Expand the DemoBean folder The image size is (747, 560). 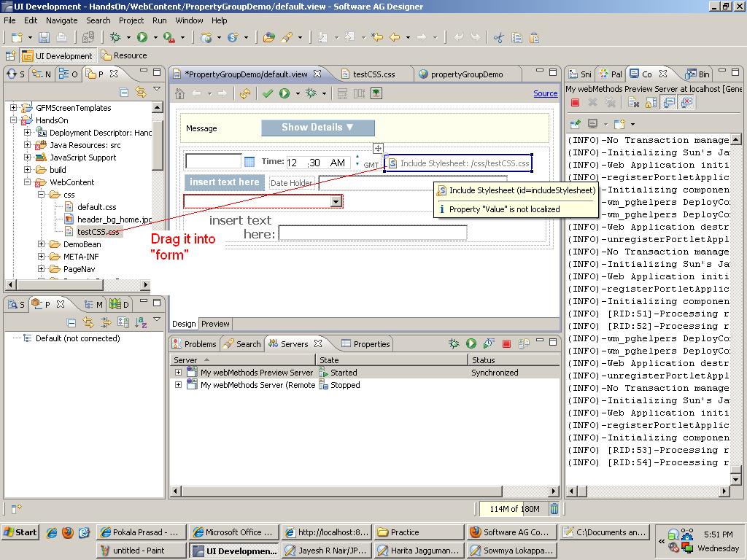[x=42, y=244]
